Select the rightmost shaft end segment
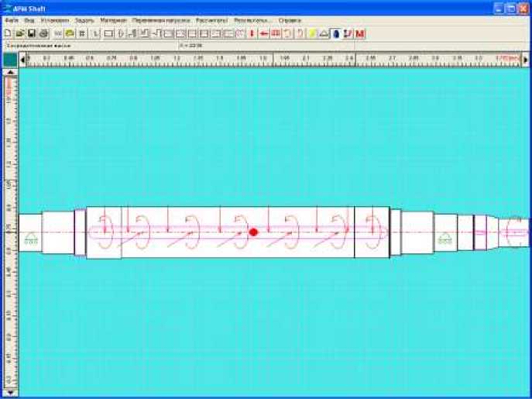The width and height of the screenshot is (532, 399). 513,232
